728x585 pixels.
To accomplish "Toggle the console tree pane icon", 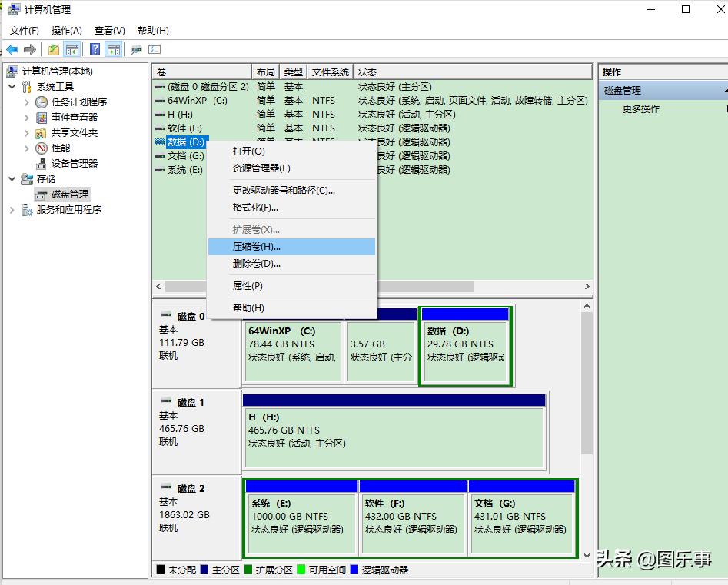I will pos(71,48).
